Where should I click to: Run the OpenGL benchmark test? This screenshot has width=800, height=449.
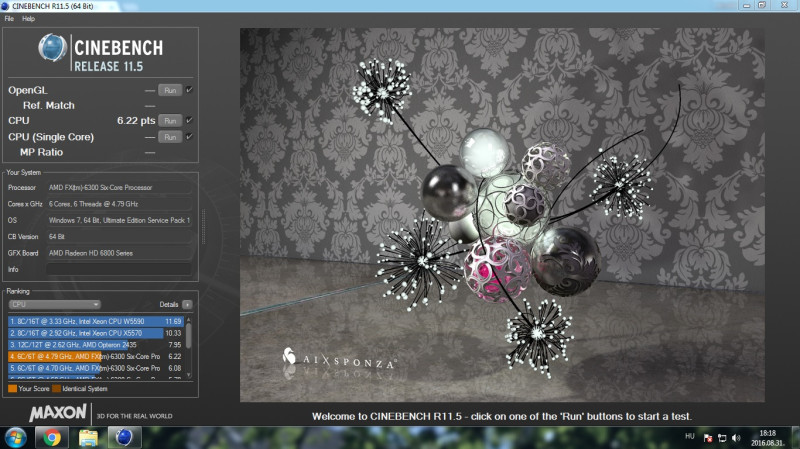(x=170, y=90)
